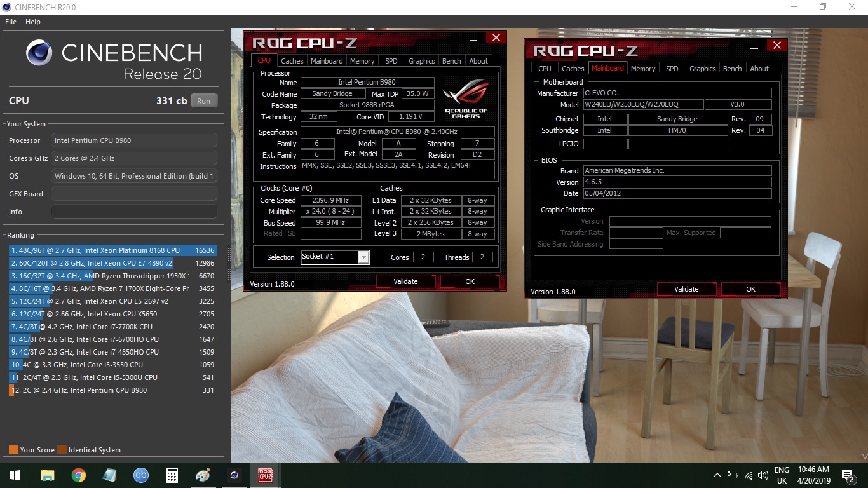Select the Mainboard tab in left CPU-Z window
The width and height of the screenshot is (868, 488).
click(327, 61)
